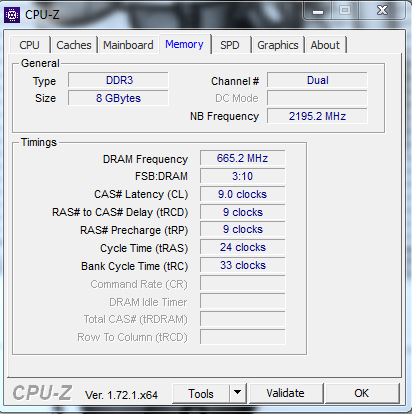412x414 pixels.
Task: Click the empty Command Rate field
Action: point(243,283)
